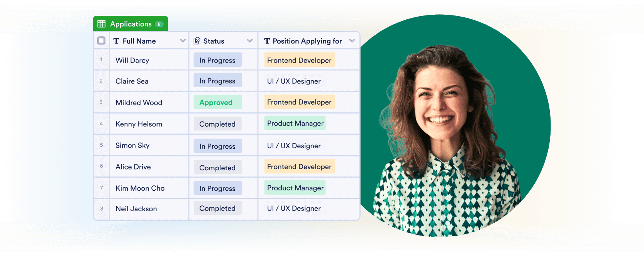Click the Status column header label
Screen dimensions: 644x256
point(214,41)
